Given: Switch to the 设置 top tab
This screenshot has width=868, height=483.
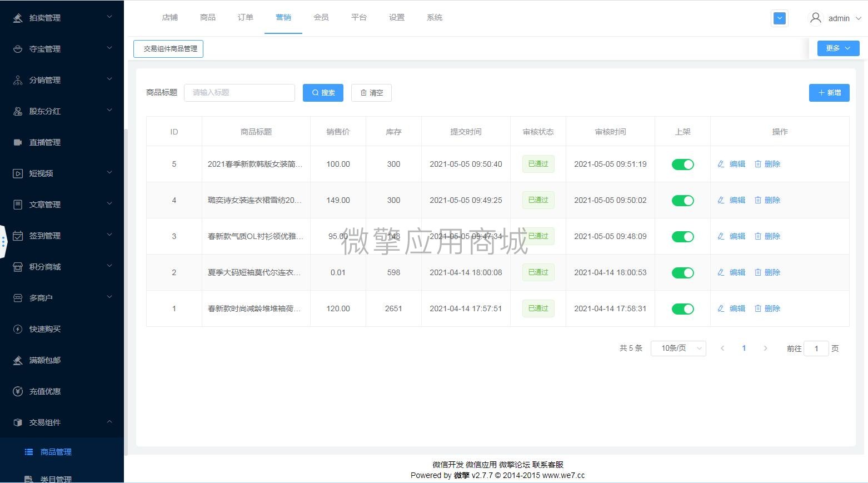Looking at the screenshot, I should tap(397, 17).
